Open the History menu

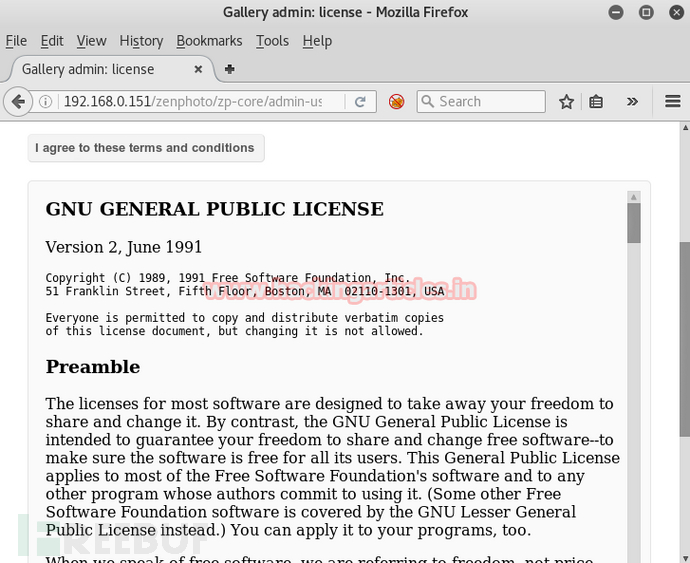coord(141,41)
